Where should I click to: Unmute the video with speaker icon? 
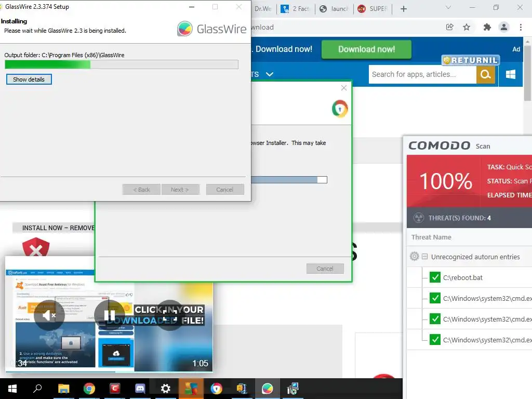[x=49, y=315]
